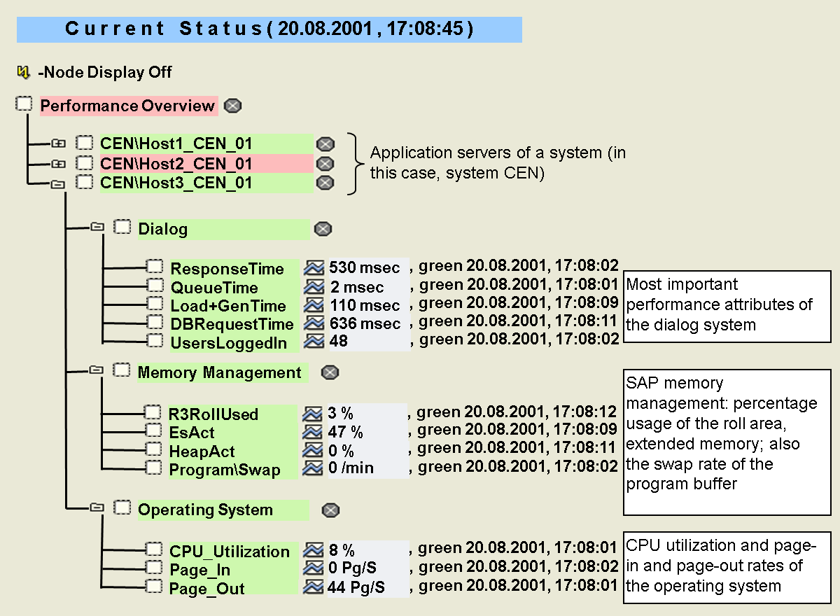Open the chart icon beside DBRequestTime
Image resolution: width=840 pixels, height=616 pixels.
coord(315,323)
